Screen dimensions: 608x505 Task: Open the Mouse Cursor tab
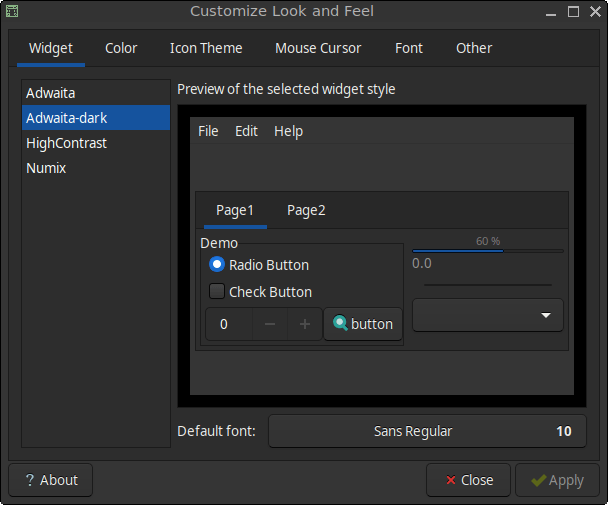point(318,48)
